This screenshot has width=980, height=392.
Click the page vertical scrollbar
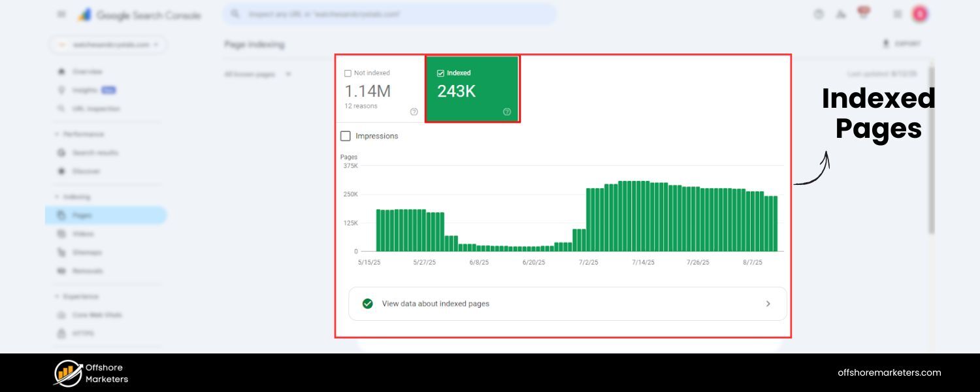tap(931, 150)
